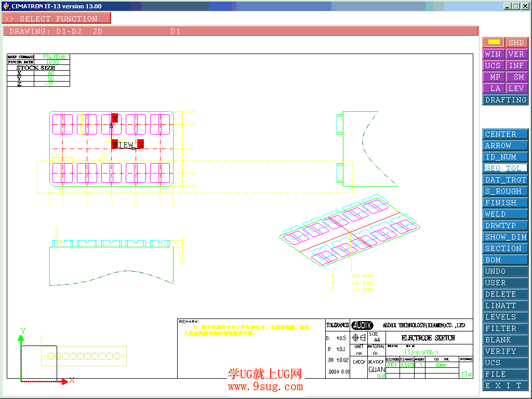Select the S_ROUGH surface roughness function

506,191
